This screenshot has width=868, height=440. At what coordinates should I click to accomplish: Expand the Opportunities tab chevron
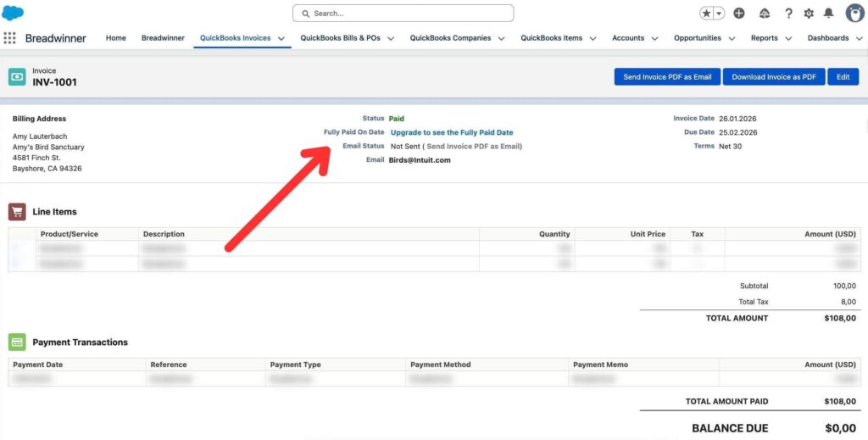(x=732, y=39)
